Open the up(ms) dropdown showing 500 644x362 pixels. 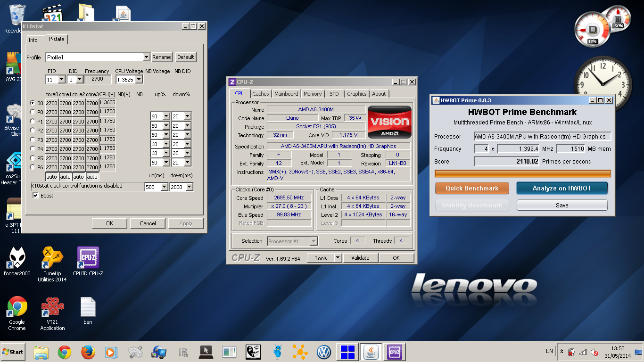[164, 187]
